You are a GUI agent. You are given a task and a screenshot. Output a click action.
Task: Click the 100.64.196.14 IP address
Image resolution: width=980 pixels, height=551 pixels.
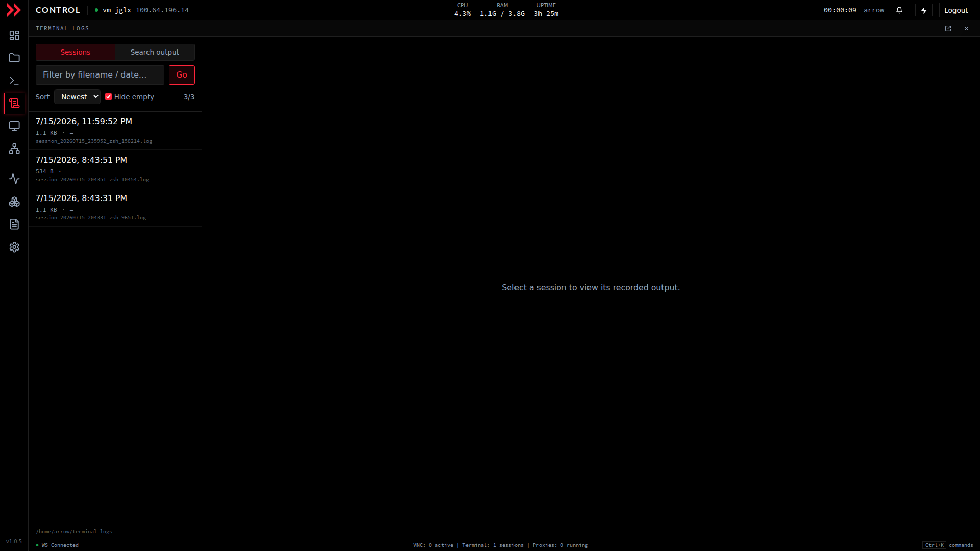coord(162,10)
